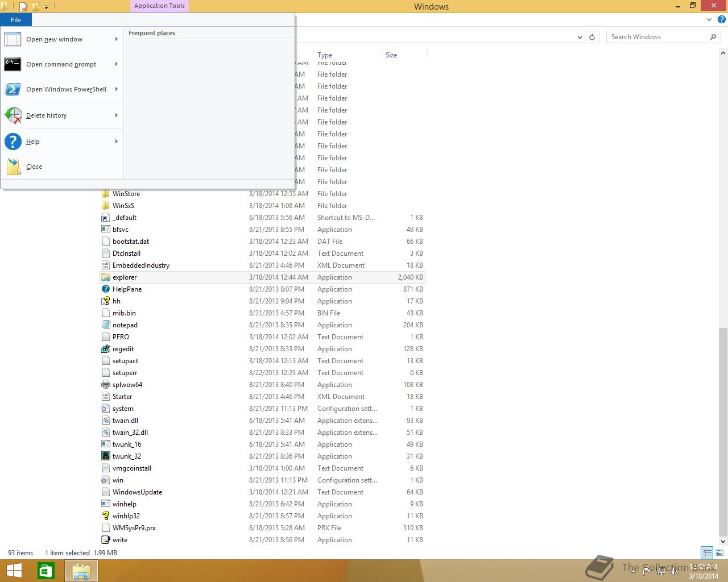Select the WinSxS folder name

[123, 206]
